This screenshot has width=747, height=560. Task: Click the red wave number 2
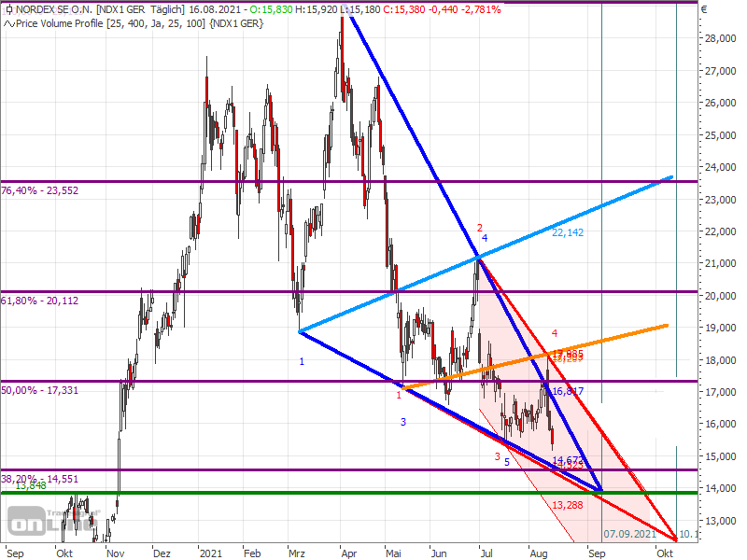(480, 228)
